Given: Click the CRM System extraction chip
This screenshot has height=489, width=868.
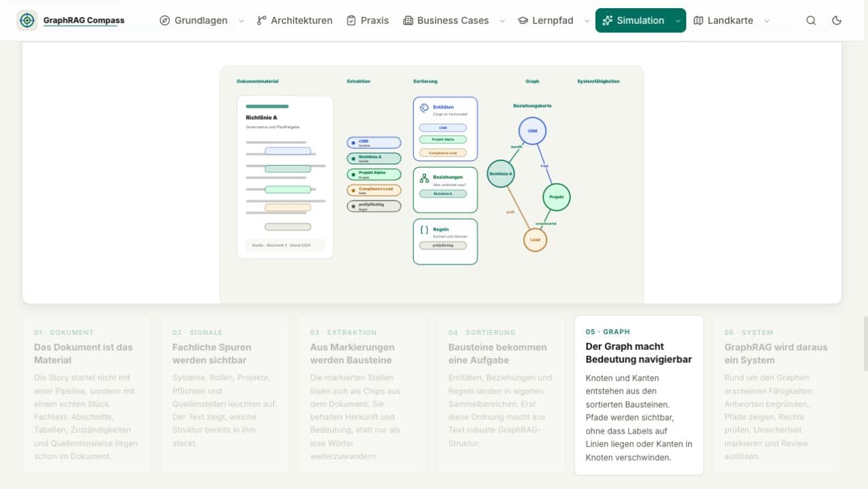Looking at the screenshot, I should (x=374, y=143).
